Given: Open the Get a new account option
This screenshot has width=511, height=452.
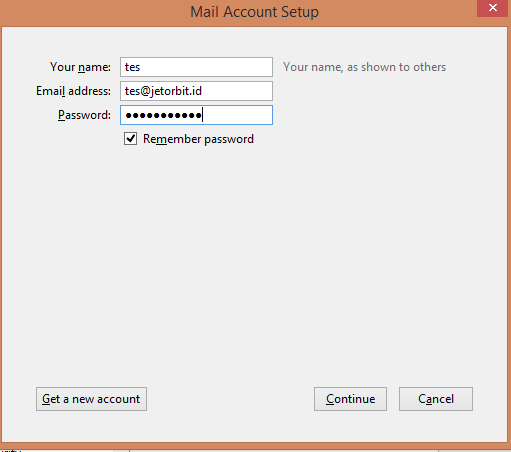Looking at the screenshot, I should tap(91, 399).
